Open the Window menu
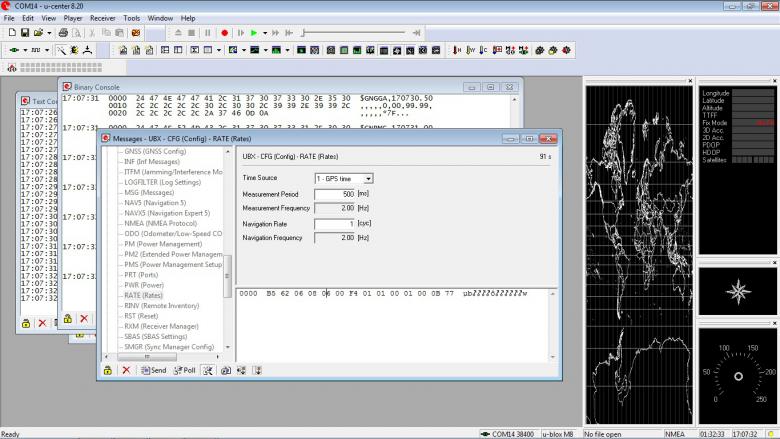Image resolution: width=780 pixels, height=439 pixels. [160, 18]
